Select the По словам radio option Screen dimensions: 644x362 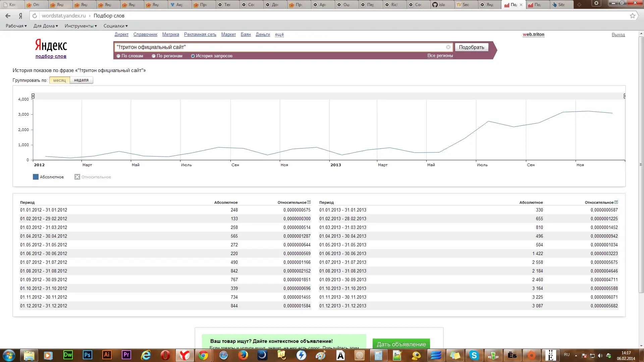point(118,56)
